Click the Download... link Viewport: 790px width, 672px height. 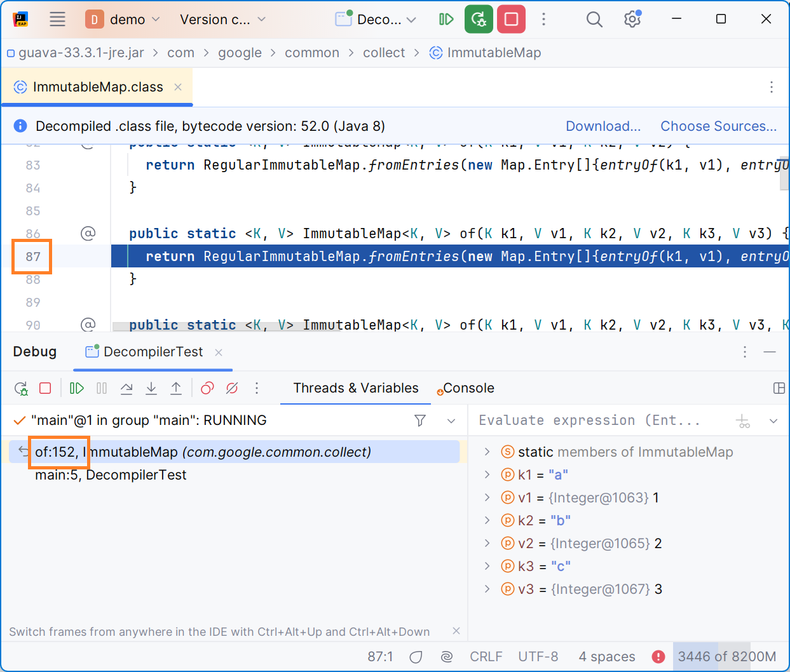pos(603,126)
